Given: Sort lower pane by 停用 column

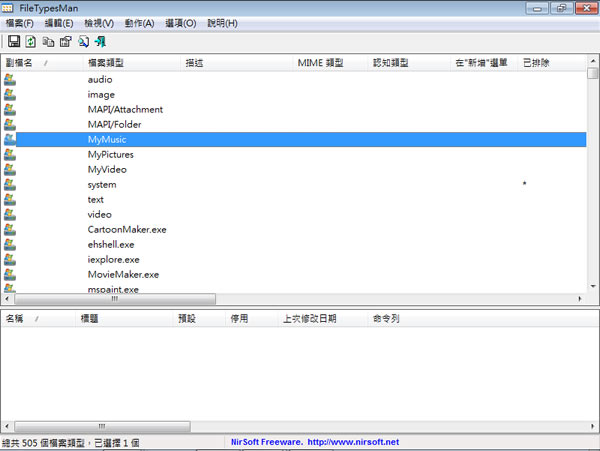Looking at the screenshot, I should 251,318.
